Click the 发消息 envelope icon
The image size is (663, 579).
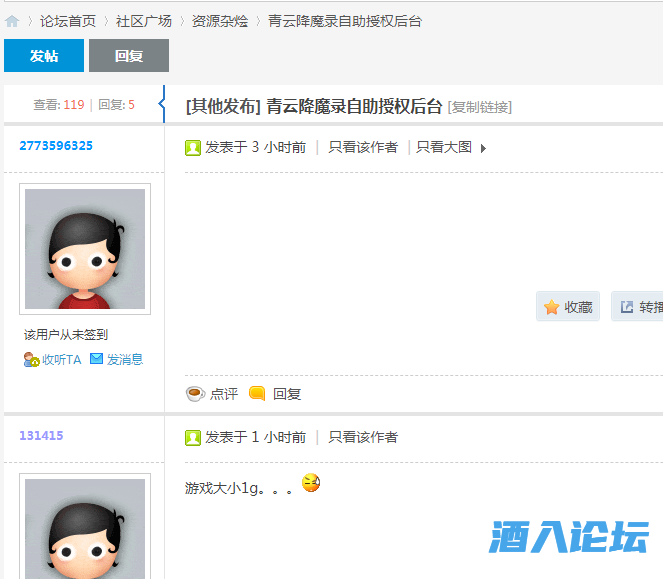(x=96, y=359)
